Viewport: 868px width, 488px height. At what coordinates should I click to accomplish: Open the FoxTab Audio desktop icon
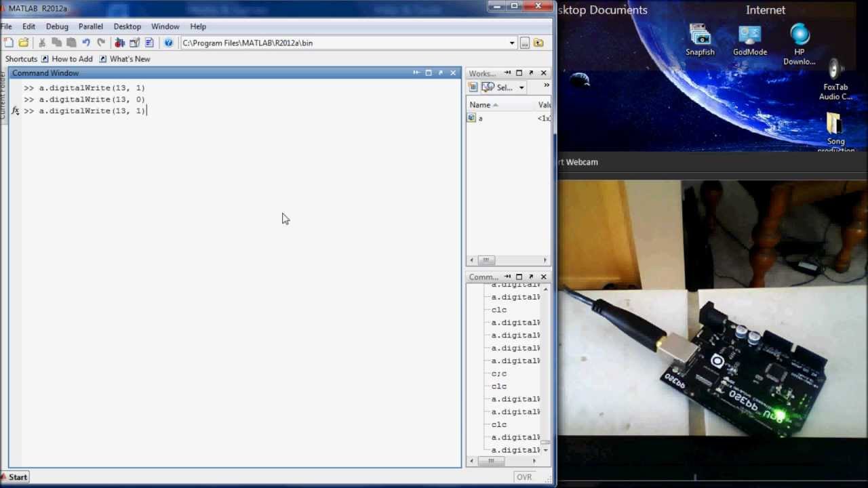click(x=835, y=80)
